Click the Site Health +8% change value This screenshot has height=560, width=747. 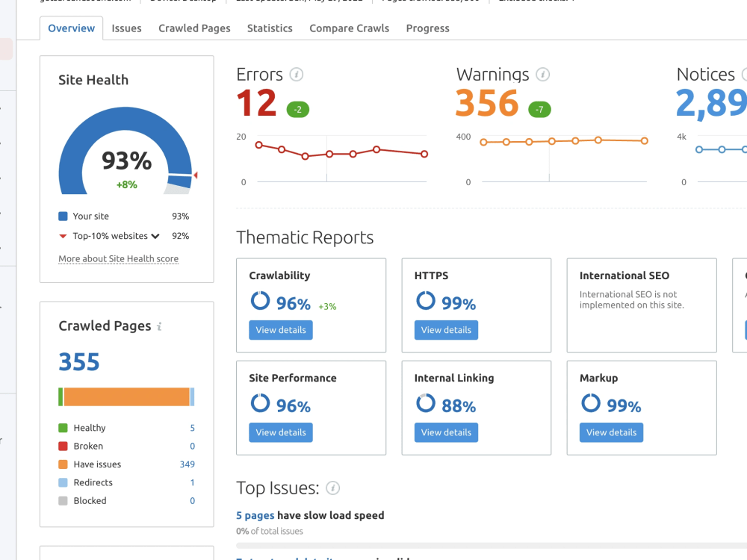[x=127, y=184]
